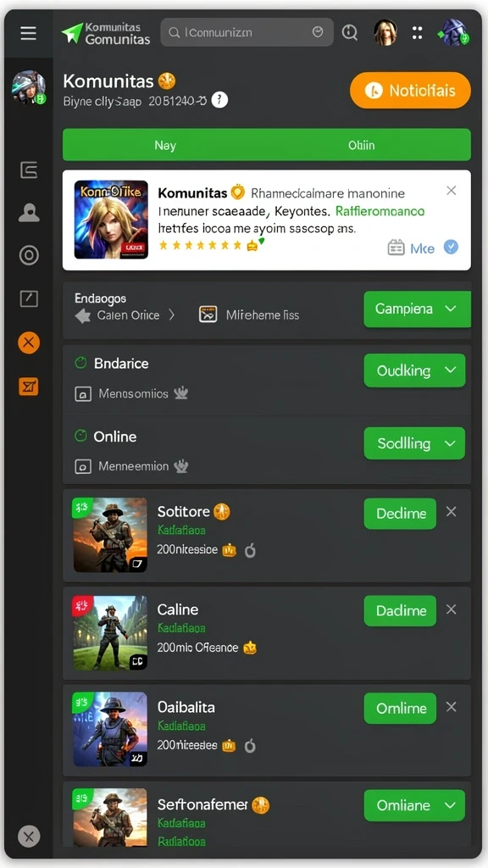Dismiss the Komunitas promo card
This screenshot has width=488, height=868.
point(452,191)
